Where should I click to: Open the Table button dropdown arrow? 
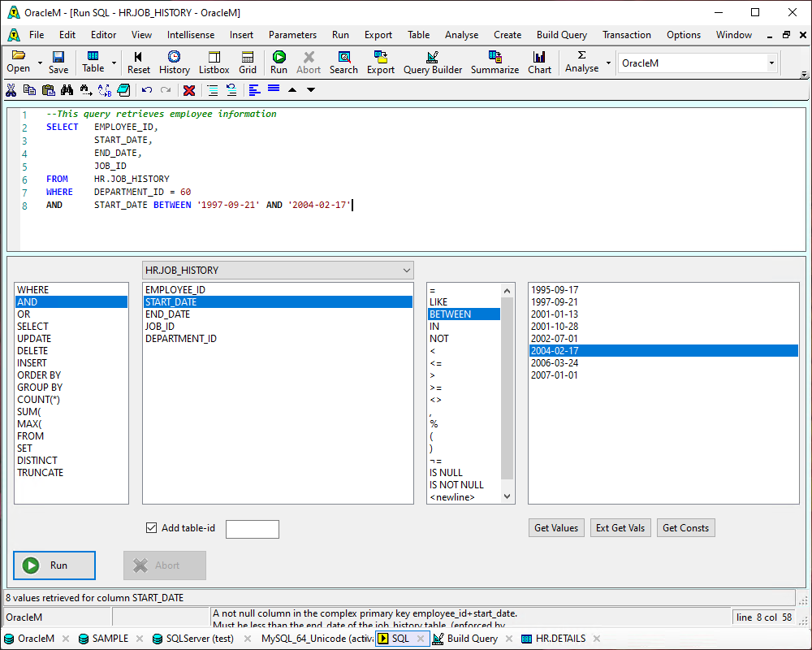[114, 63]
